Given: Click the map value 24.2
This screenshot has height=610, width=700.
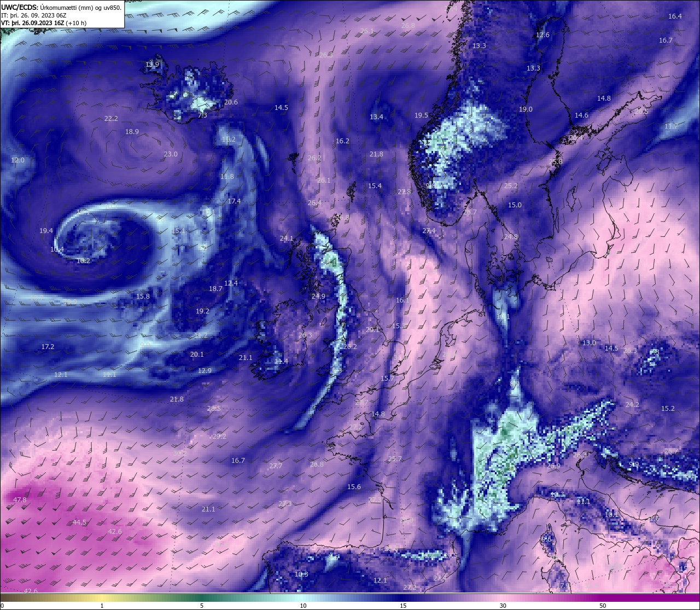Looking at the screenshot, I should coord(632,405).
